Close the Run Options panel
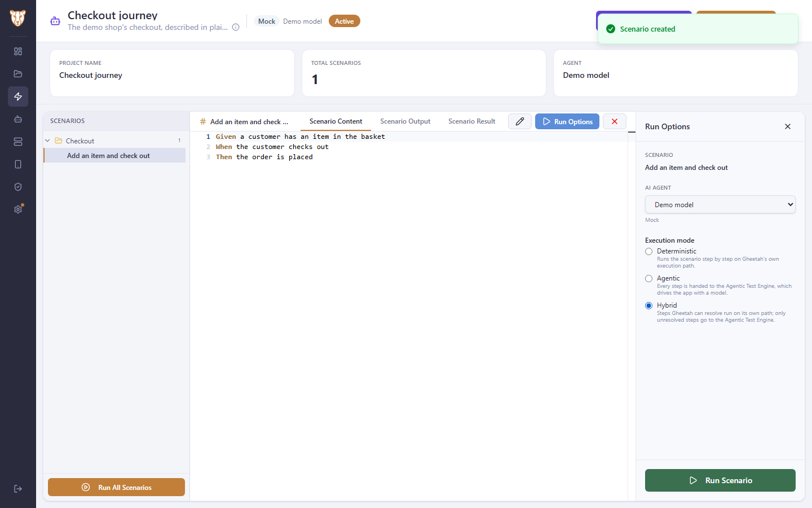The image size is (812, 508). (x=788, y=126)
